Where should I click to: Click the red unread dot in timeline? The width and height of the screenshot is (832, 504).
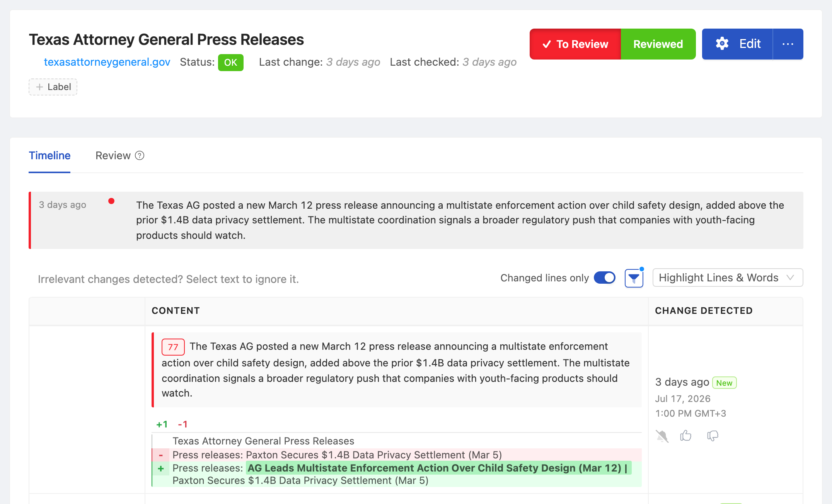[x=111, y=201]
